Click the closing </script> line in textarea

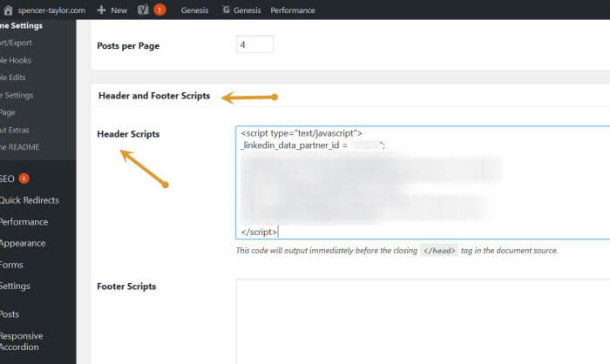pos(259,233)
